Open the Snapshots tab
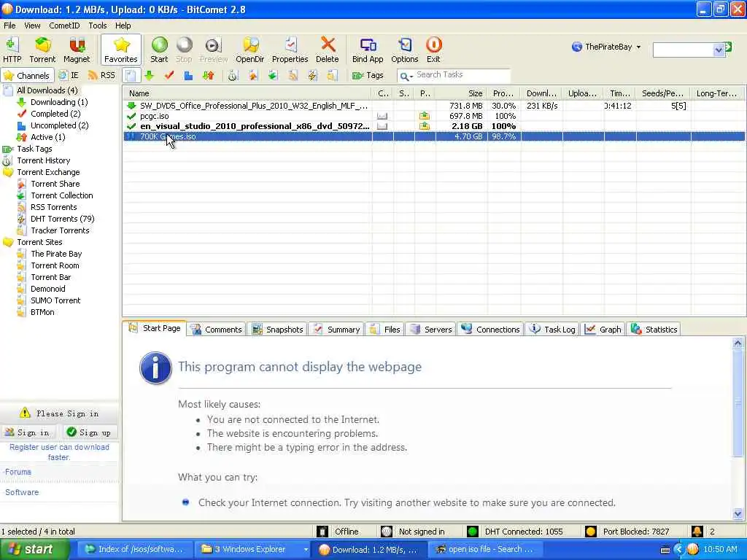Viewport: 747px width, 560px height. tap(277, 329)
